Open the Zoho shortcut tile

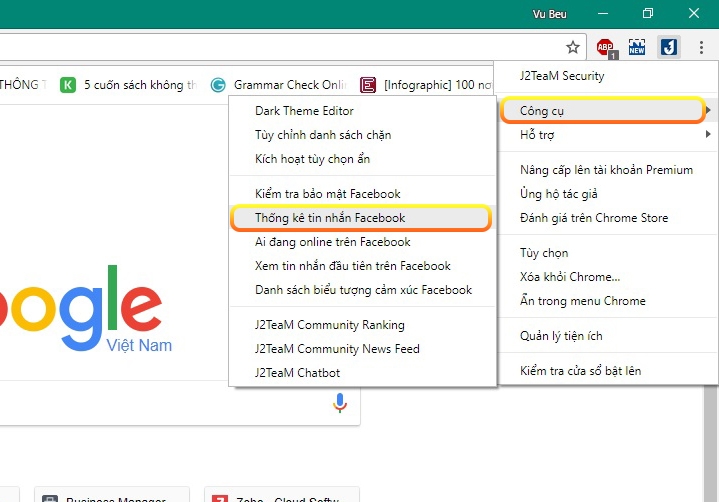click(282, 495)
